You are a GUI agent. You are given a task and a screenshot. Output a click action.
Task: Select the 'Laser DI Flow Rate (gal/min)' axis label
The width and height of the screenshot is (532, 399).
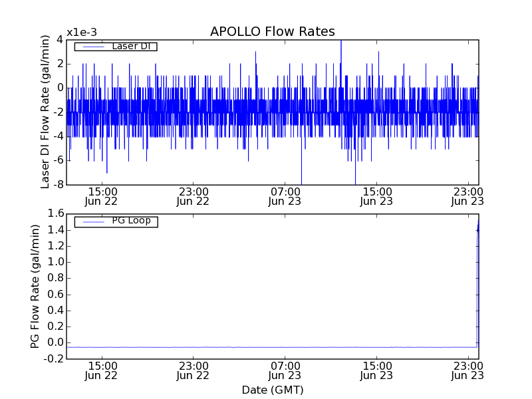pyautogui.click(x=45, y=112)
